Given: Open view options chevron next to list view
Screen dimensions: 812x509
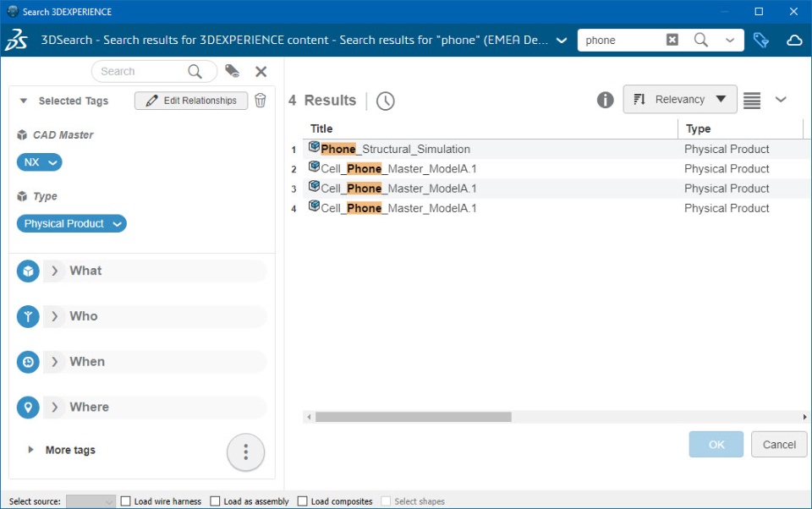Looking at the screenshot, I should pos(781,100).
